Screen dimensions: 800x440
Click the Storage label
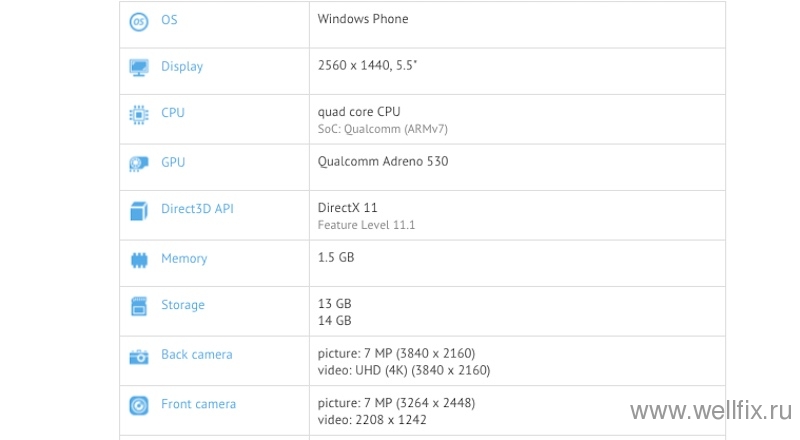point(183,305)
